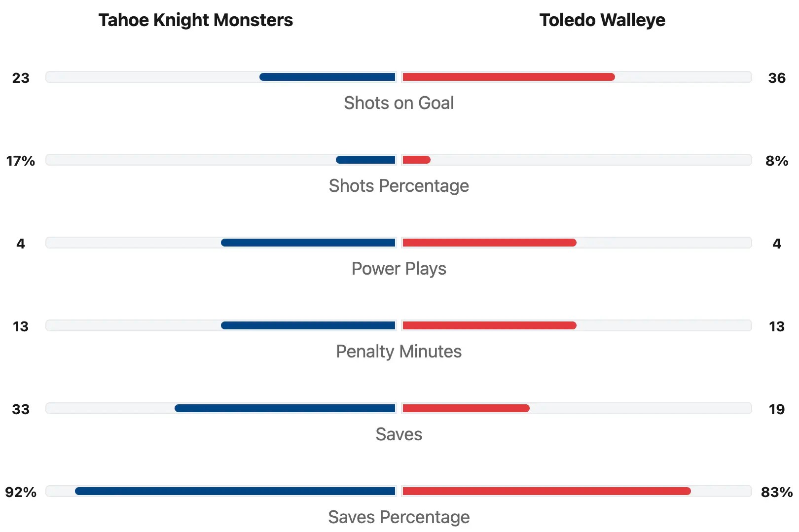The height and width of the screenshot is (532, 799).
Task: Select the Shots Percentage label
Action: click(399, 186)
